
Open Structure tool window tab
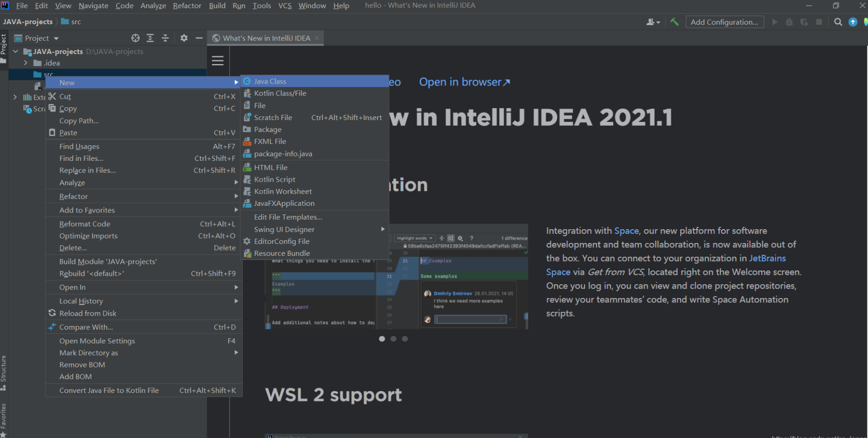[x=4, y=373]
